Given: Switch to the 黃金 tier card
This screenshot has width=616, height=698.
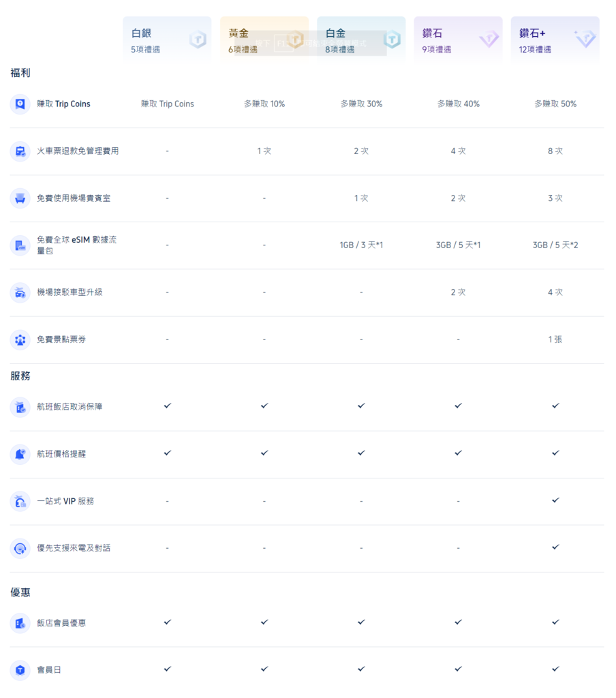Looking at the screenshot, I should point(264,39).
